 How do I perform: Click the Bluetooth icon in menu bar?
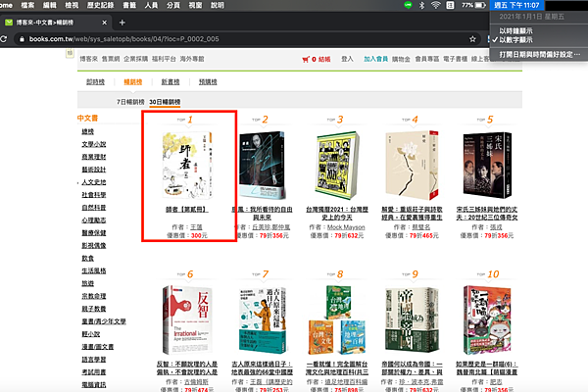click(x=421, y=5)
